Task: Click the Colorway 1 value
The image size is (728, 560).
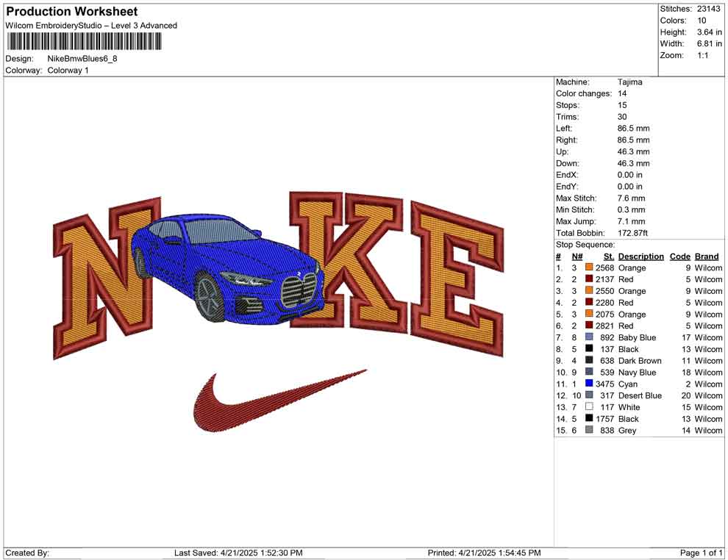Action: point(68,70)
